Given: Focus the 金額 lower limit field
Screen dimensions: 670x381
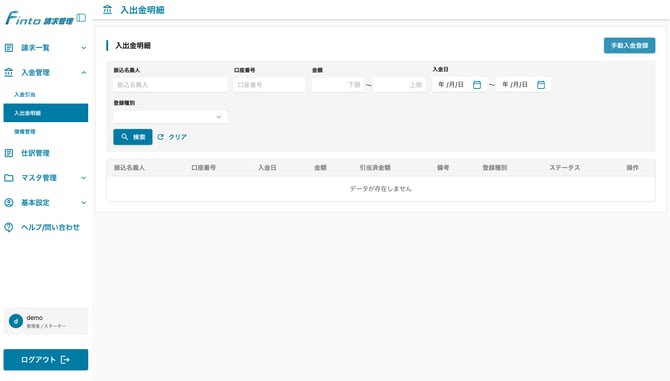Looking at the screenshot, I should [338, 85].
